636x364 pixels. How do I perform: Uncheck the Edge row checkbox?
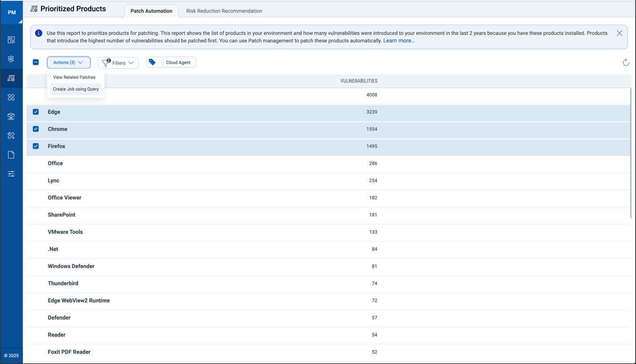[x=36, y=112]
